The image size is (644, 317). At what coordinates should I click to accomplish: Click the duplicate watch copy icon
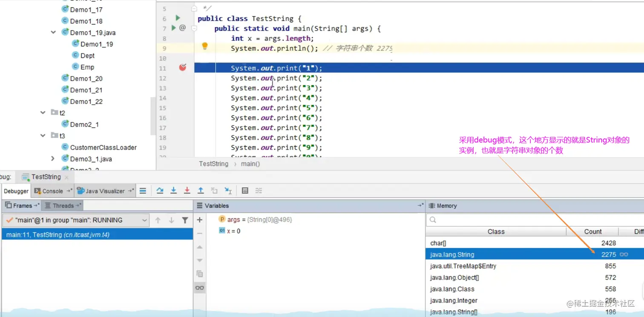click(x=199, y=274)
